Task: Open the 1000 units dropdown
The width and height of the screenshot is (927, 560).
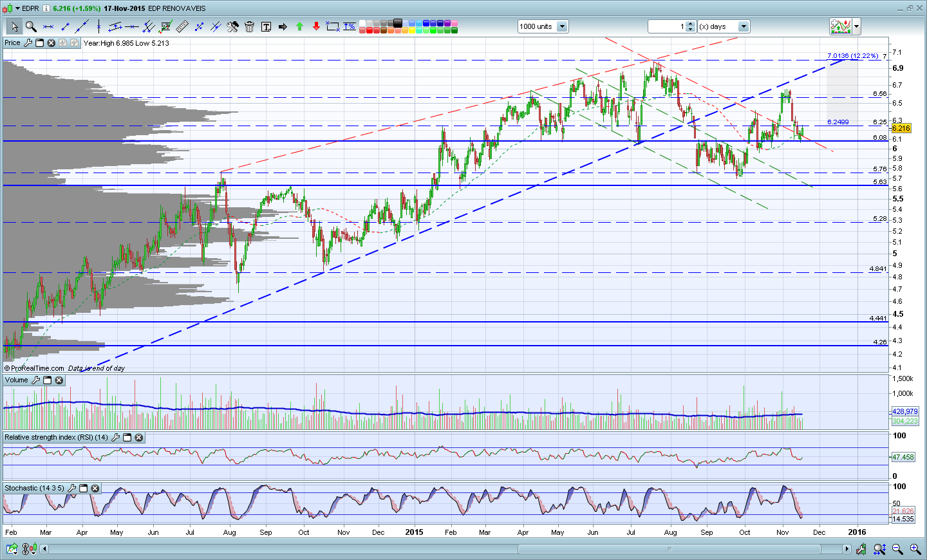Action: pyautogui.click(x=562, y=26)
